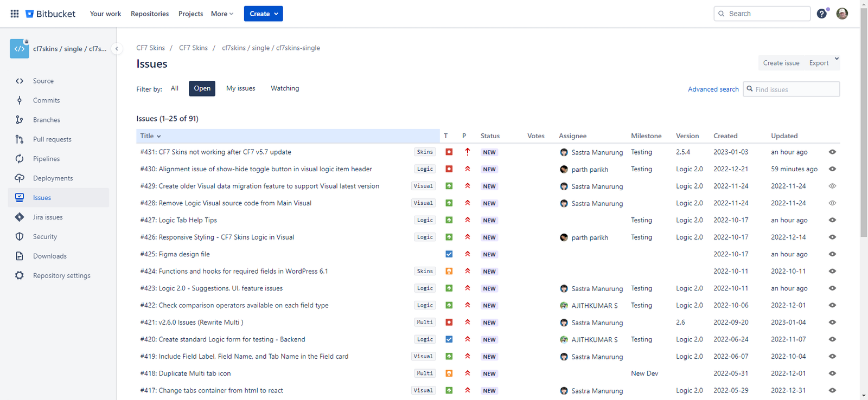Toggle watch eye for issue #429
The height and width of the screenshot is (400, 868).
tap(832, 186)
